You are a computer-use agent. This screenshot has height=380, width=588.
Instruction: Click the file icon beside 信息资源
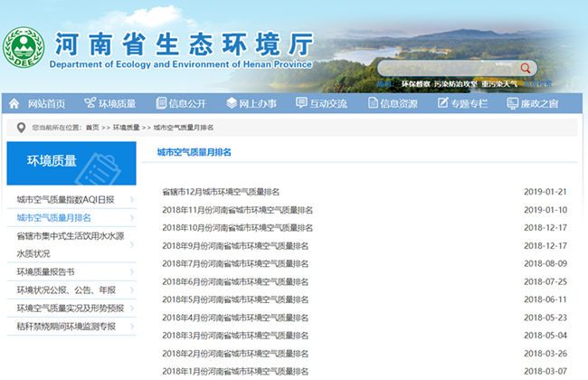pos(373,102)
